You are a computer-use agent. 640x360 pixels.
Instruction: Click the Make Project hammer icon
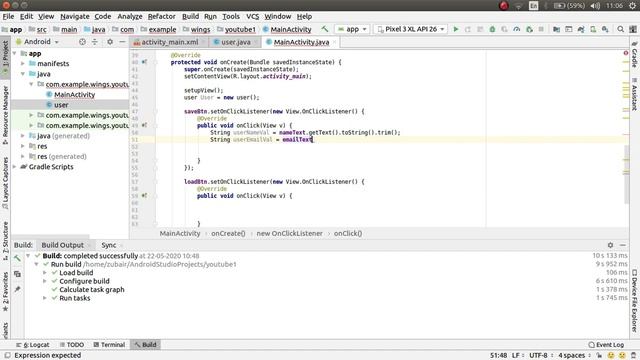coord(324,29)
